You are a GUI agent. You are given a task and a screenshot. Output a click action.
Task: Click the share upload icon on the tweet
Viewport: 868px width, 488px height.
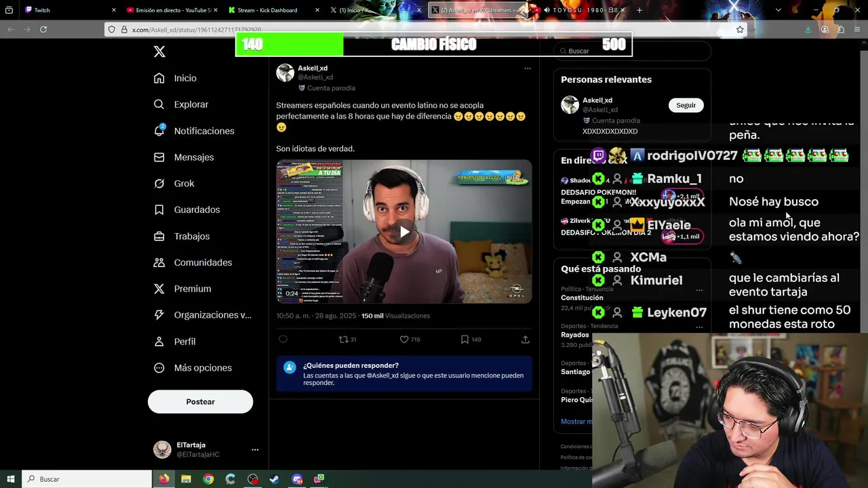pos(526,340)
